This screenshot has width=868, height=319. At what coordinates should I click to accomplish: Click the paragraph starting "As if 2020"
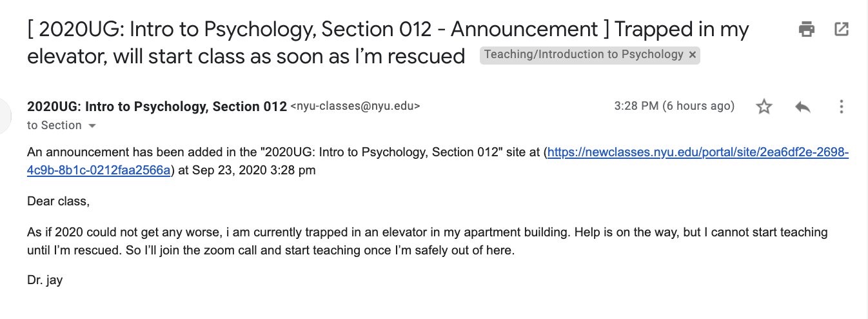(427, 241)
